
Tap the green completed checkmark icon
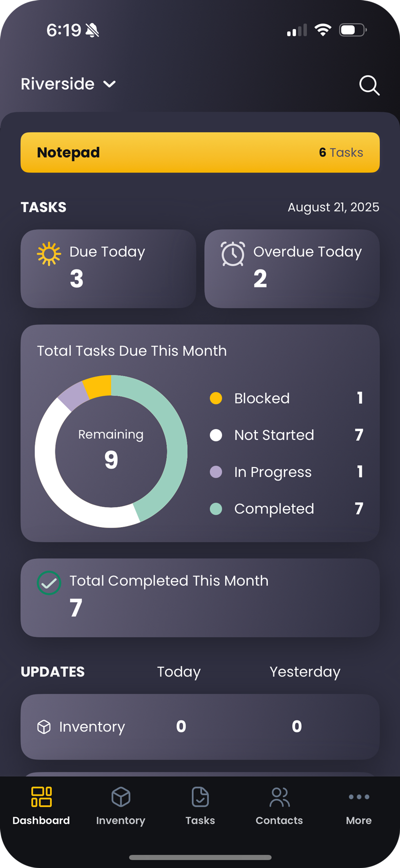[x=49, y=583]
